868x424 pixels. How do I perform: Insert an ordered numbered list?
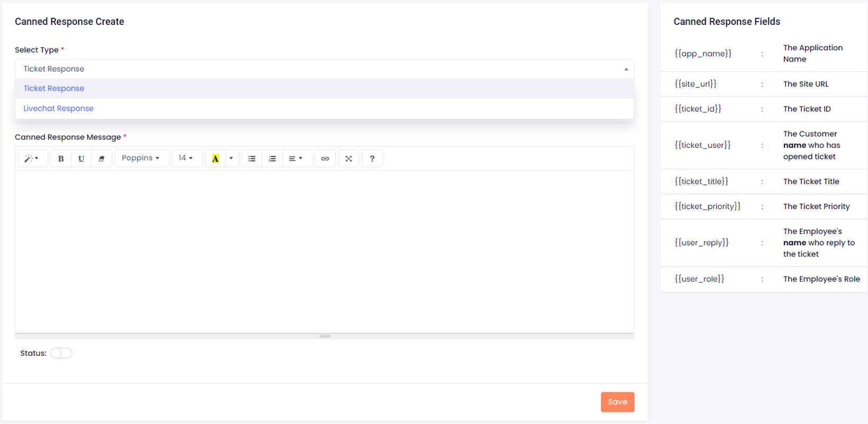point(272,158)
